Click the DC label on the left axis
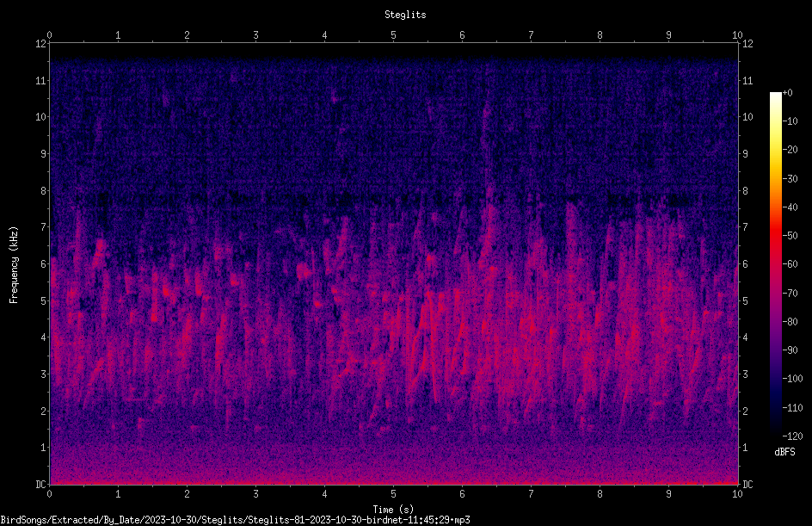This screenshot has width=812, height=526. pos(40,484)
